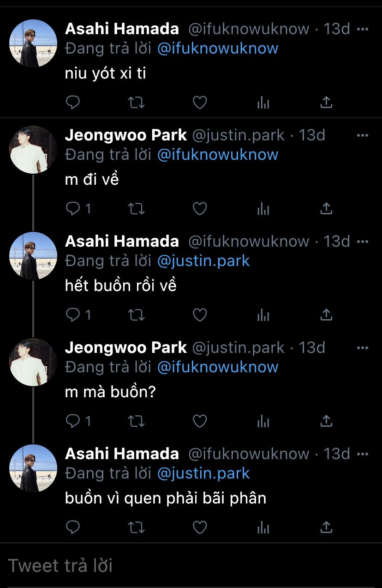Open Jeongwoo Park profile picture on "m đi về"

33,150
